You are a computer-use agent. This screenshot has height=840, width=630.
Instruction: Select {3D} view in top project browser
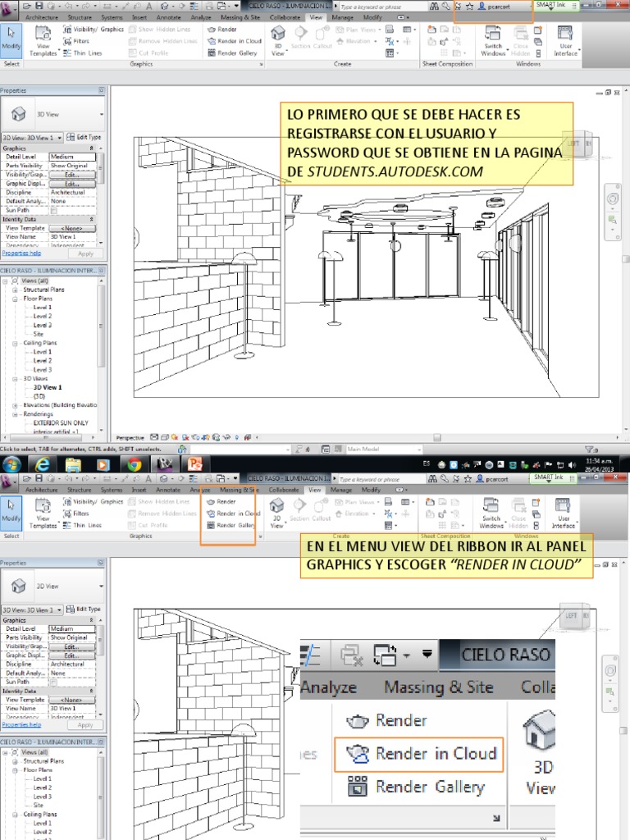point(39,396)
